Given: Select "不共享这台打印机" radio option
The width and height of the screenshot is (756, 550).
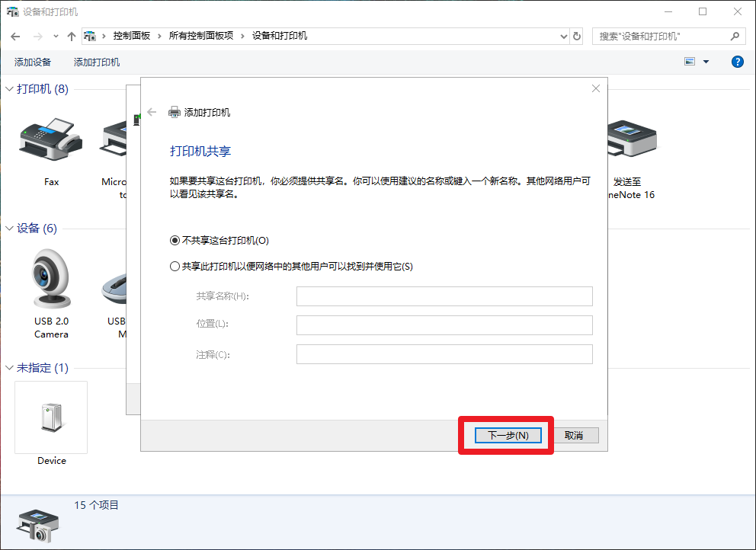Looking at the screenshot, I should [175, 241].
